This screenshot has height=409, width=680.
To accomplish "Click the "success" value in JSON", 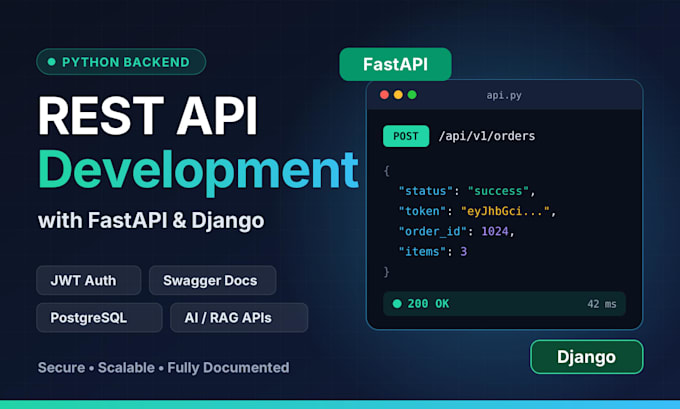I will [498, 191].
